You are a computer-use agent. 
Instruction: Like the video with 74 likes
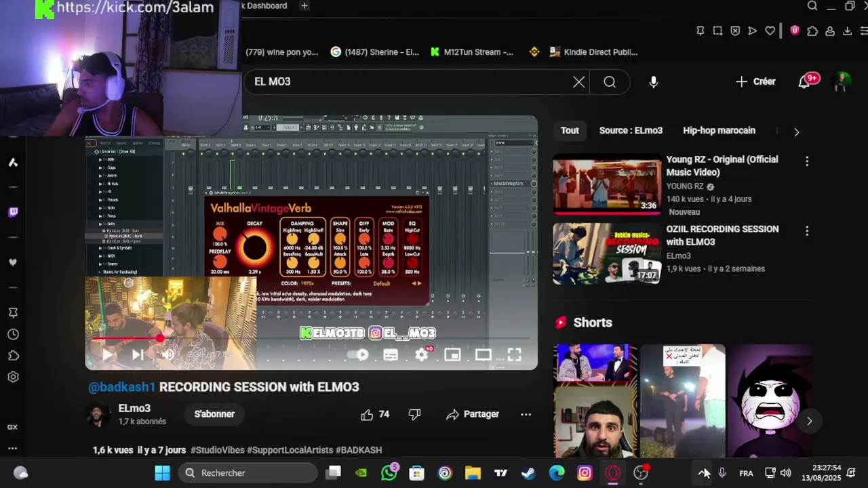point(375,414)
